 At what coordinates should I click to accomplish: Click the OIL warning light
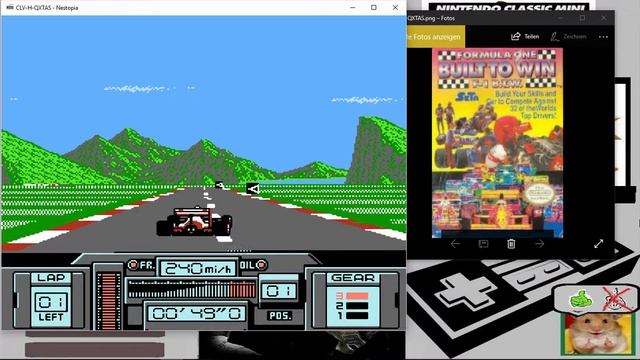click(x=262, y=265)
